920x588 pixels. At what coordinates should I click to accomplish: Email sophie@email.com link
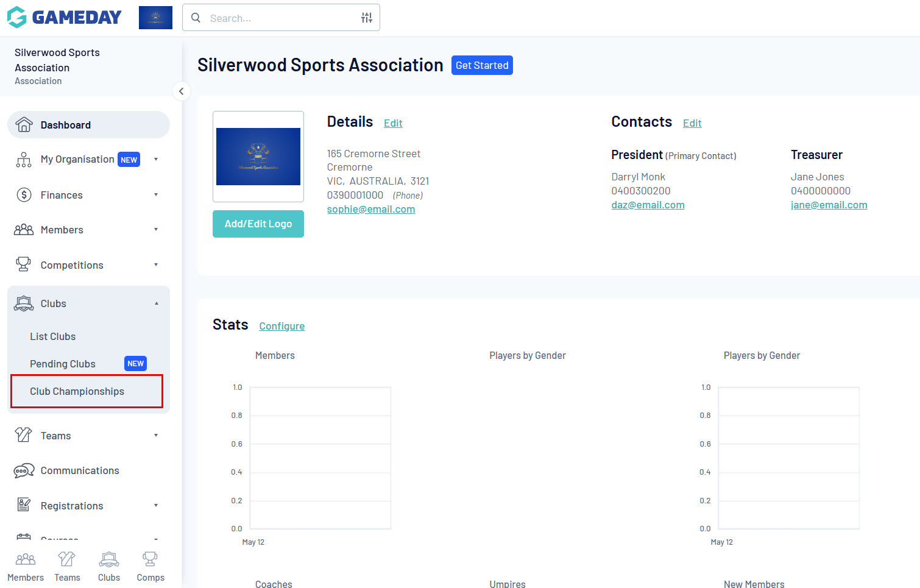coord(371,209)
